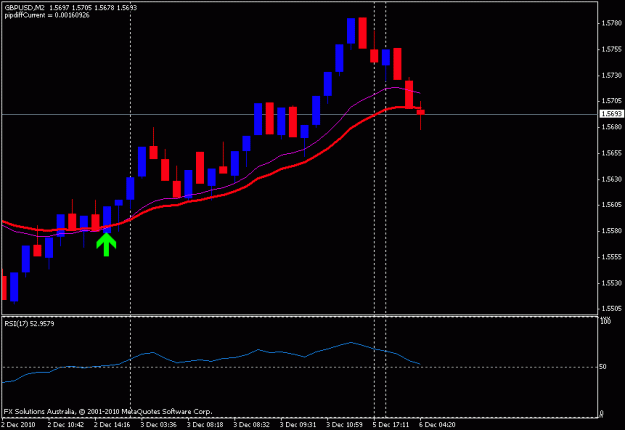Click price axis label 1.5755
This screenshot has width=625, height=430.
pyautogui.click(x=611, y=49)
